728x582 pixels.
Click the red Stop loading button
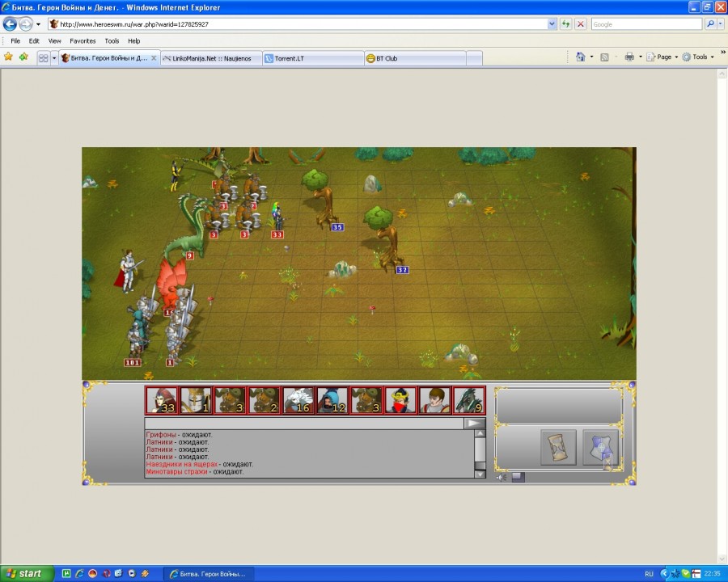[580, 24]
